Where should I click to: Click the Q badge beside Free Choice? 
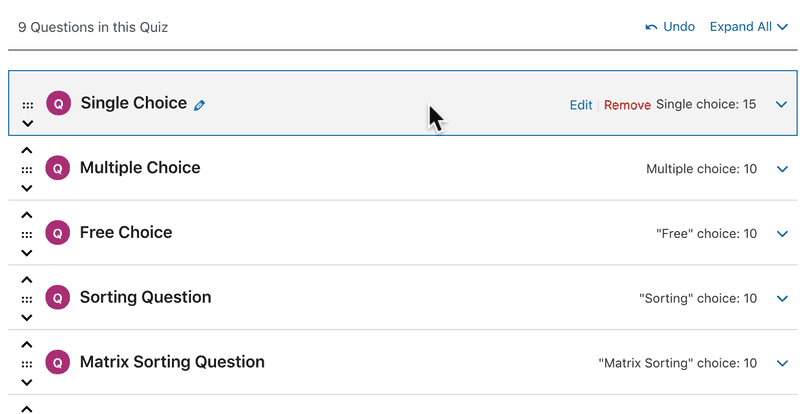58,234
